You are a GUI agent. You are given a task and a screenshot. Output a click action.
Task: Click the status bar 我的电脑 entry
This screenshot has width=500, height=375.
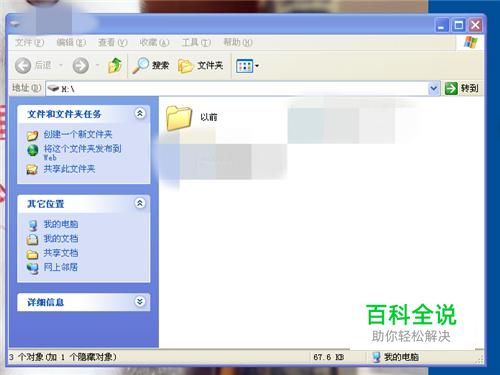395,357
